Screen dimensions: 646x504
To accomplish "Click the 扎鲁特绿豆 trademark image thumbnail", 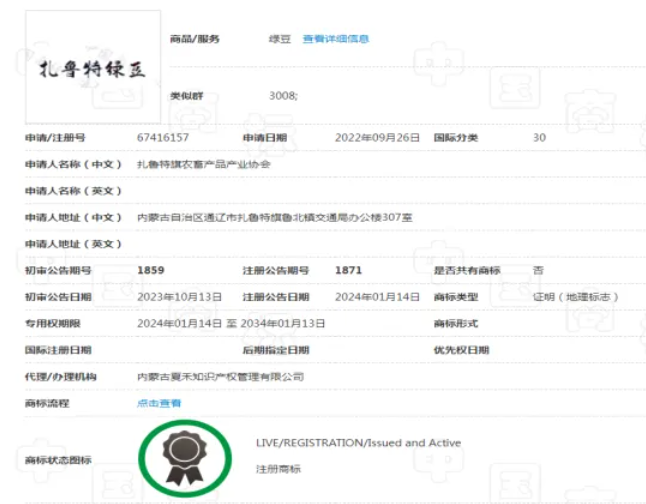I will 91,69.
